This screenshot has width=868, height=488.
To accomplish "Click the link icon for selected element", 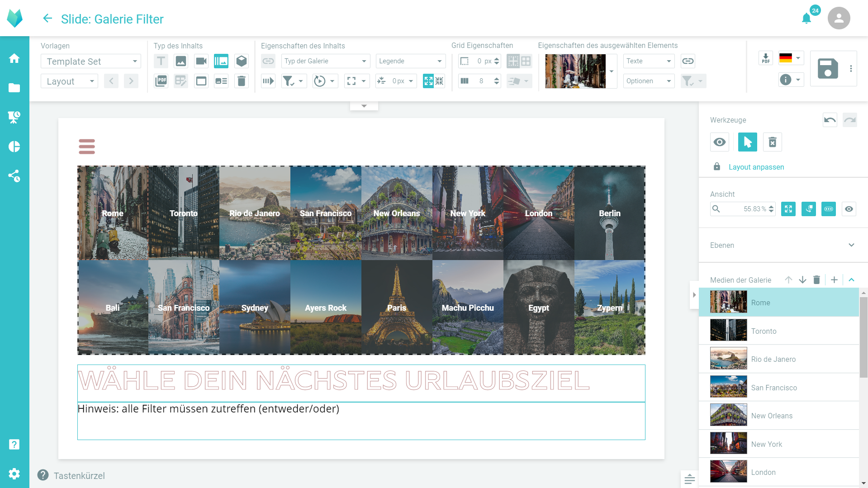I will coord(688,61).
